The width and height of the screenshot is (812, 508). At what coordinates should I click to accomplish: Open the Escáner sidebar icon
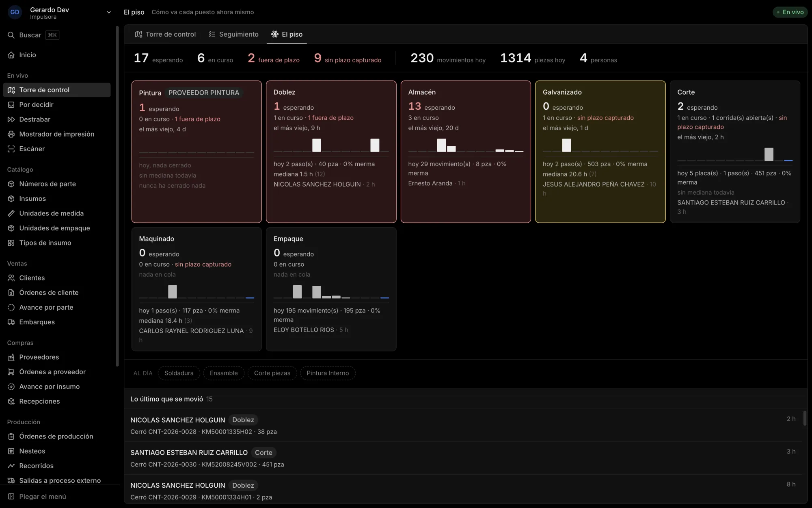click(11, 149)
